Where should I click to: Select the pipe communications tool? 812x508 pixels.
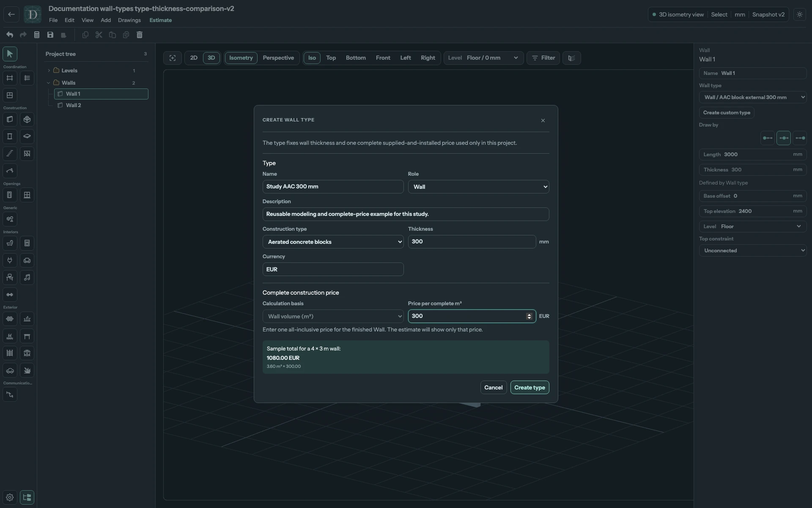(x=10, y=395)
